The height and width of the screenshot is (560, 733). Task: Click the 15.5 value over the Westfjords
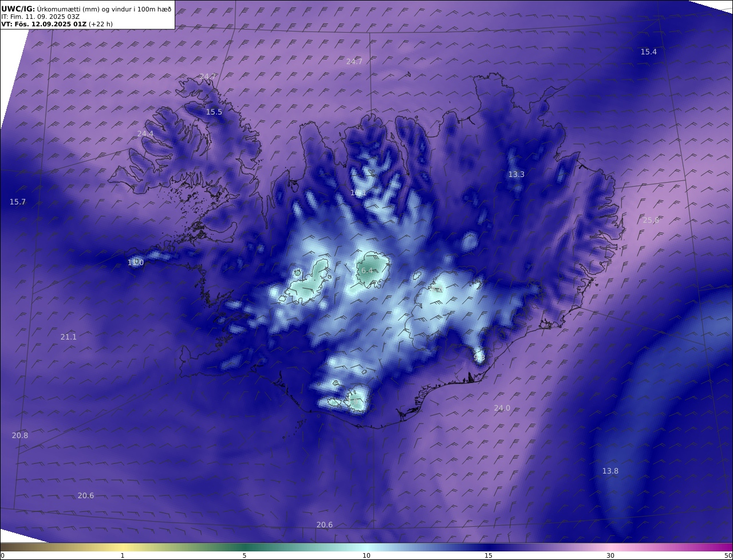tap(214, 112)
